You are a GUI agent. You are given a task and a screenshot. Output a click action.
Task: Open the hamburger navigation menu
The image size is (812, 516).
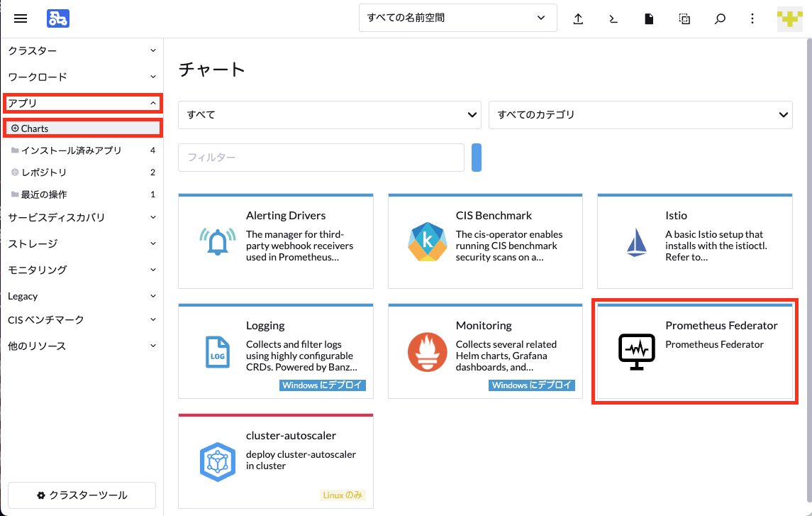(x=20, y=18)
